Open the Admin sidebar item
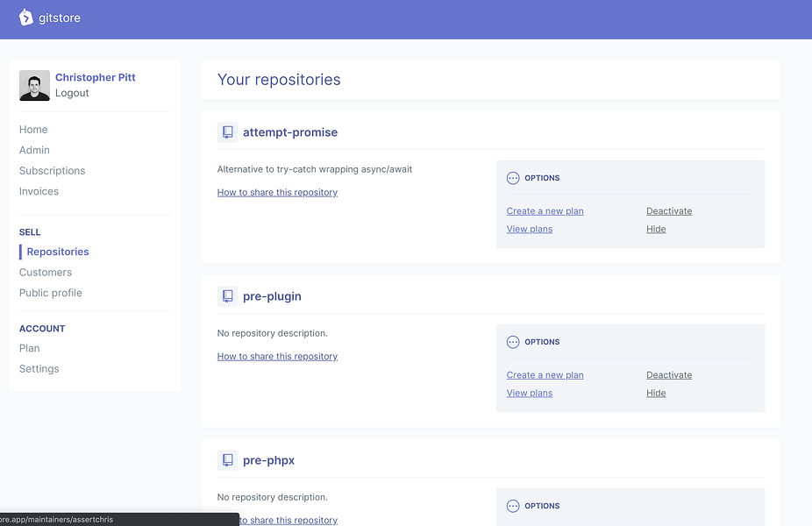The image size is (812, 526). pyautogui.click(x=34, y=150)
